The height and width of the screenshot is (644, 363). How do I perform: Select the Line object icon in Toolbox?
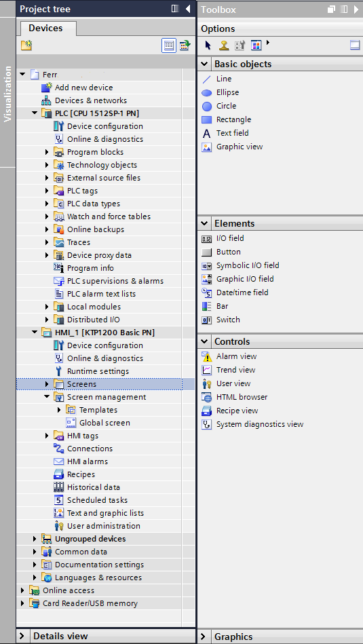[x=206, y=79]
